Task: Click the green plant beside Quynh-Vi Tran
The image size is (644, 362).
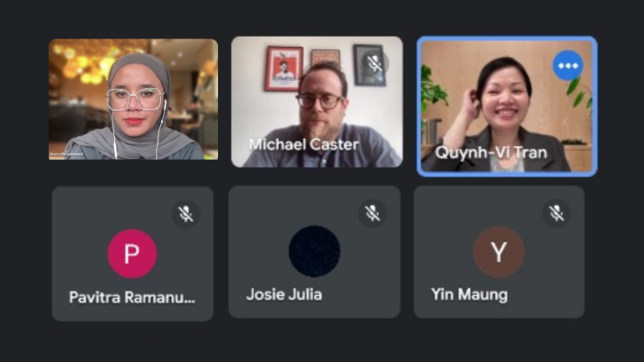Action: click(x=431, y=92)
